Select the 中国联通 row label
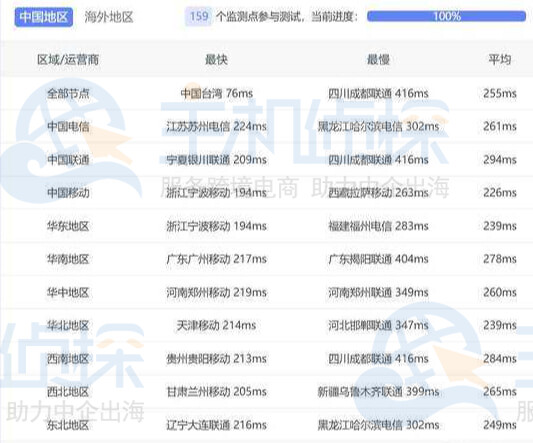Screen dimensions: 533x443 click(68, 159)
